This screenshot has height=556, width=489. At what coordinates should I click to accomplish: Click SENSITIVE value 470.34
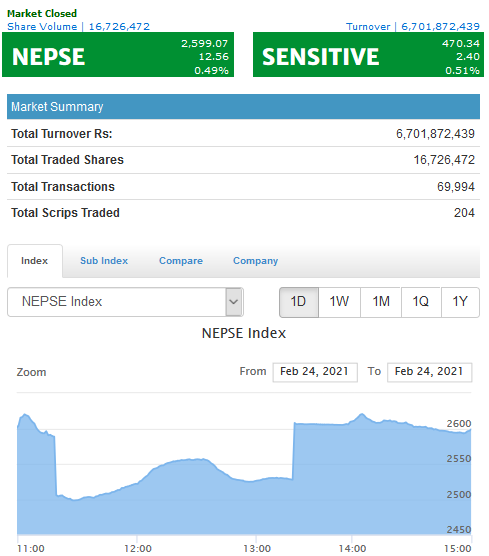click(x=461, y=43)
